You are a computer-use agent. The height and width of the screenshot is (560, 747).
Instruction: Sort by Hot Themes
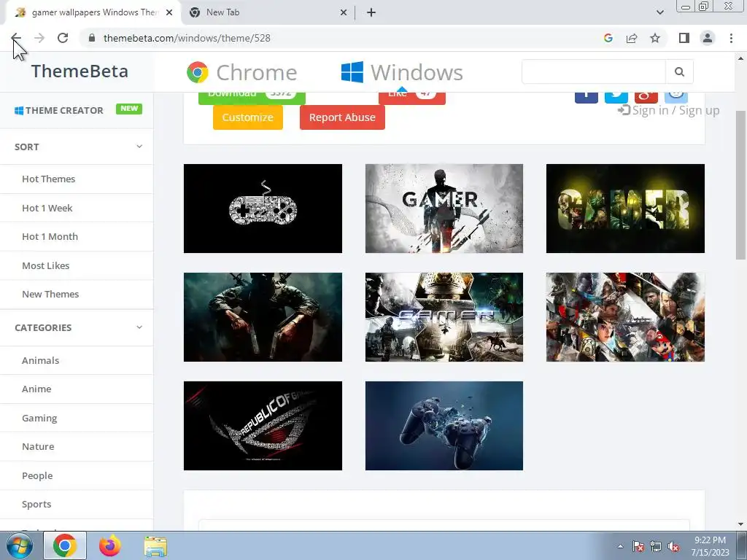(49, 179)
